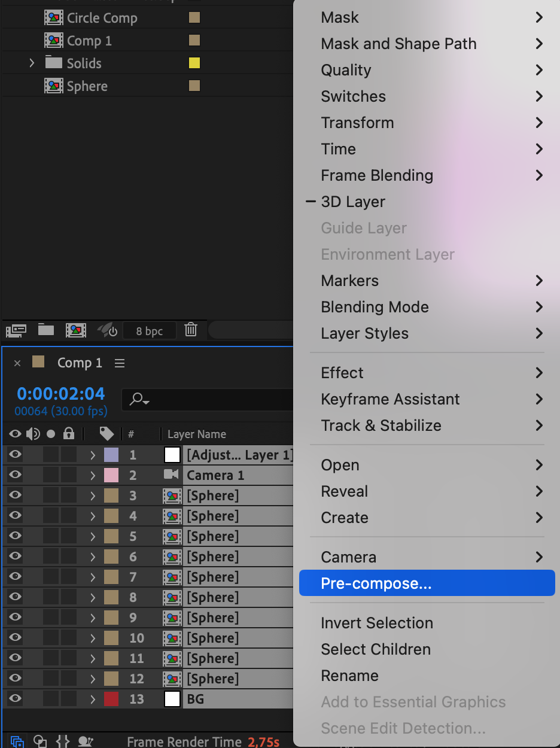Expand properties of the Camera 1 layer
Image resolution: width=560 pixels, height=748 pixels.
coord(93,475)
